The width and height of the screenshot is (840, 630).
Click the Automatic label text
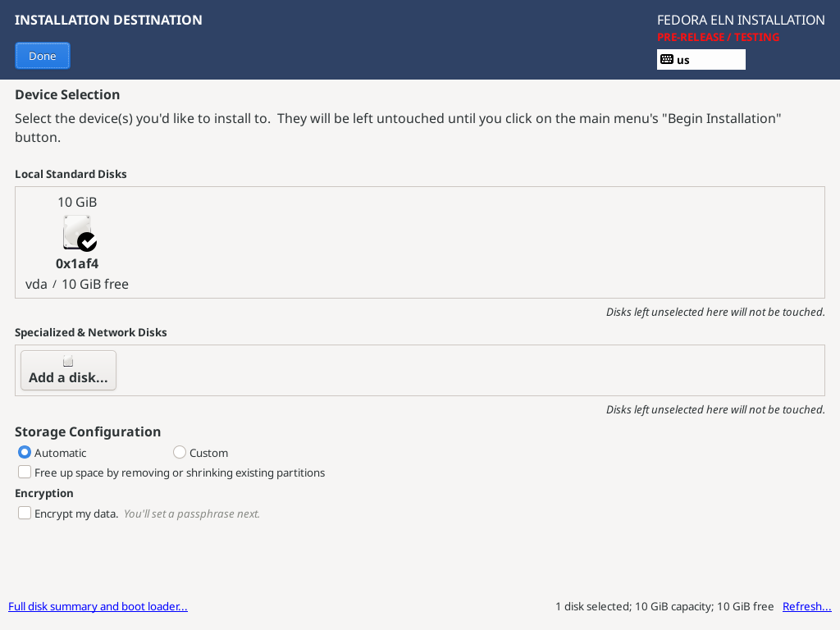[60, 453]
